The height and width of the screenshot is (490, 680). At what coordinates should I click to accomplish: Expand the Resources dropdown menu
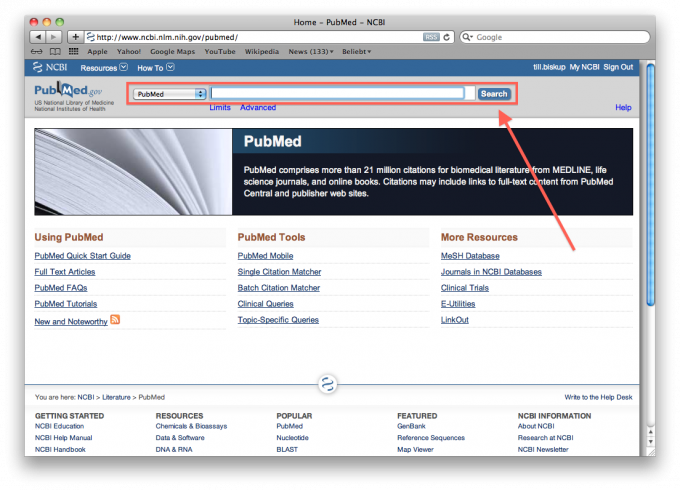104,68
